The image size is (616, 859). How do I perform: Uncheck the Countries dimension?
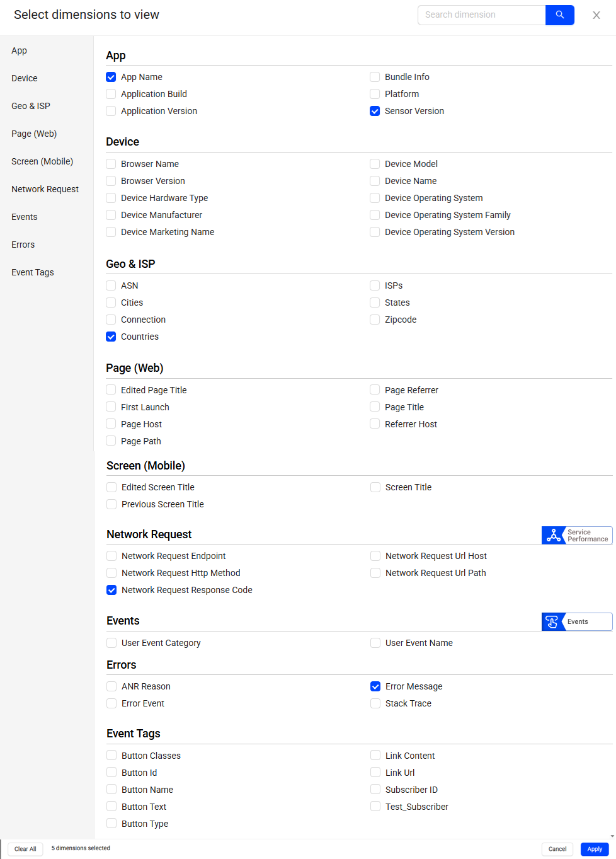[111, 337]
